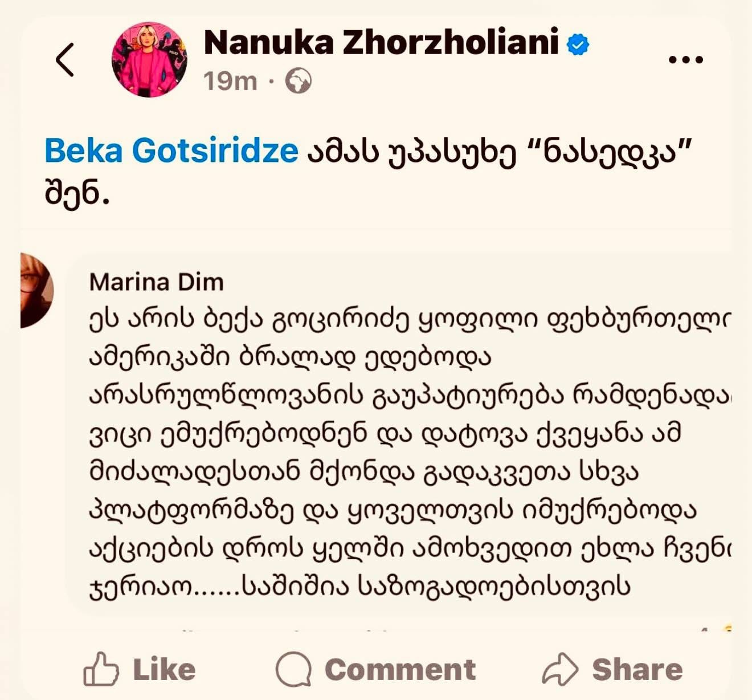Open the three-dot post options menu
Viewport: 752px width, 700px height.
pos(685,59)
